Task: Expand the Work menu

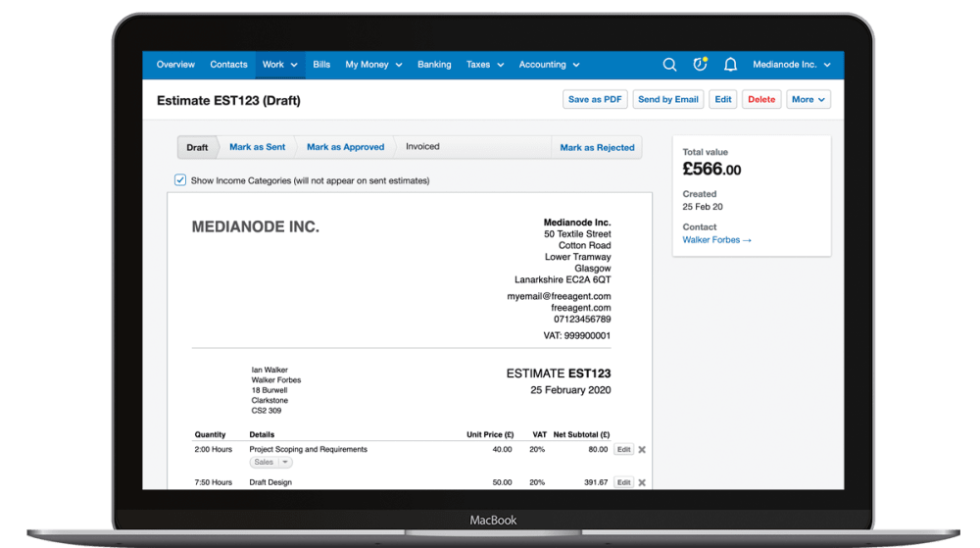Action: [280, 65]
